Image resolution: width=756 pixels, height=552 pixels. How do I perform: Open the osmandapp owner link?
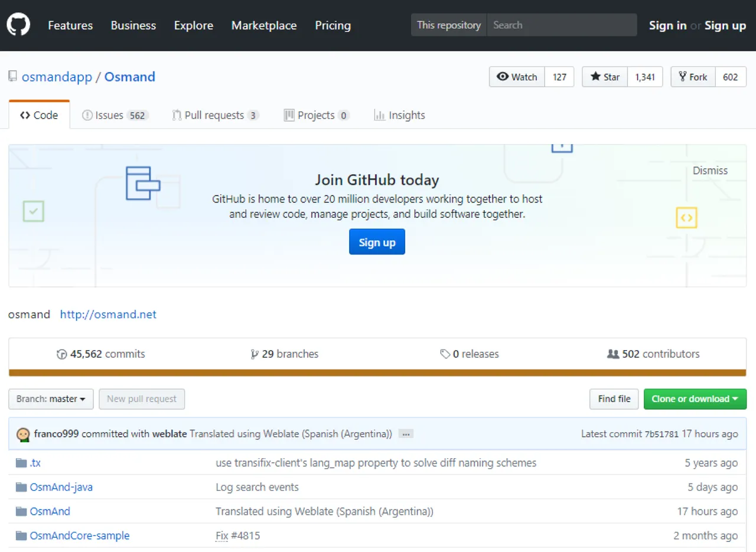[57, 77]
